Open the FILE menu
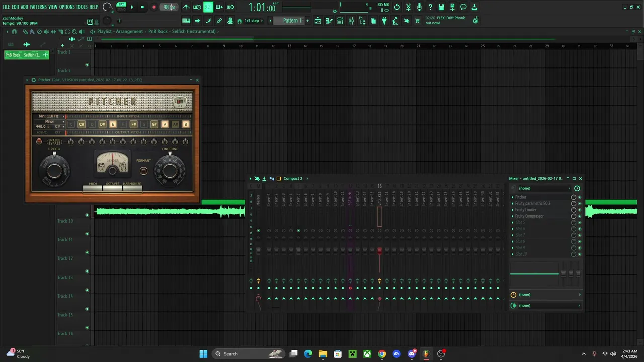 (x=6, y=7)
